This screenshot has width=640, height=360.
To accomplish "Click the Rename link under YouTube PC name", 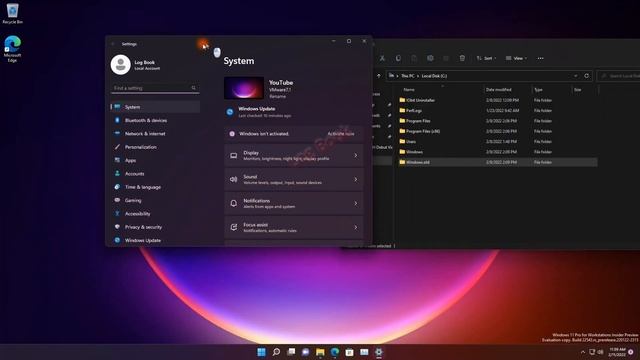I will pos(277,96).
